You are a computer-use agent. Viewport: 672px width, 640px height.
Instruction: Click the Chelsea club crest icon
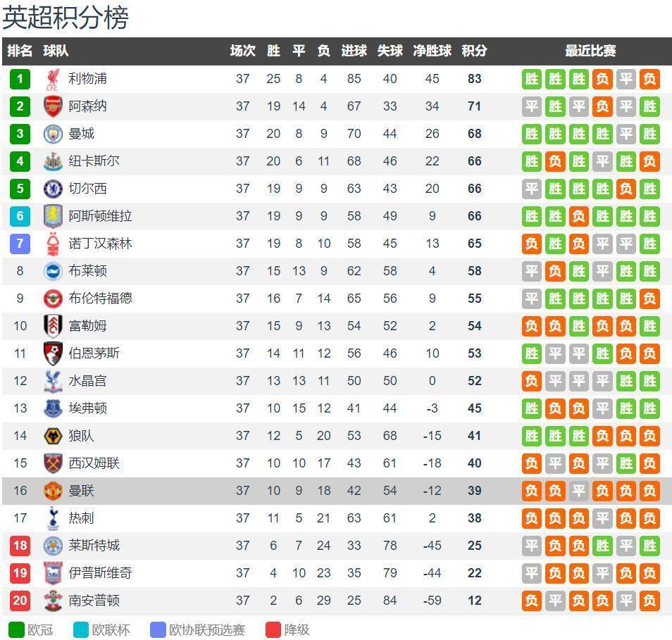53,189
